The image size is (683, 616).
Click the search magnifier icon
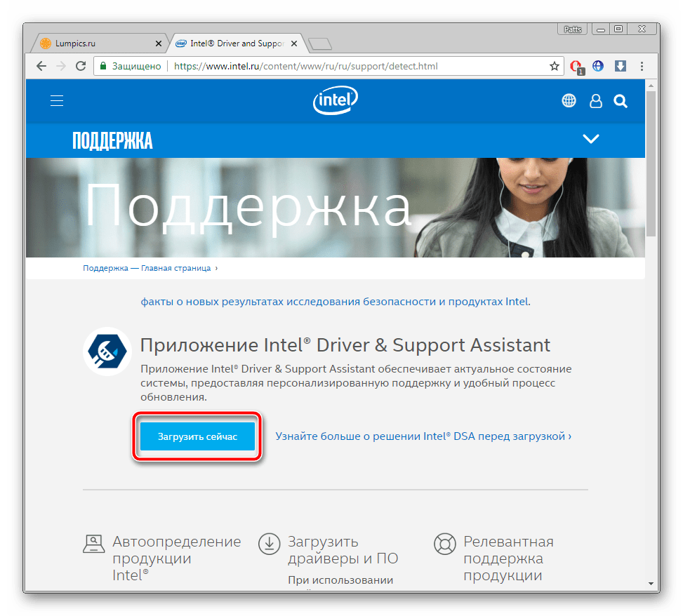click(620, 101)
